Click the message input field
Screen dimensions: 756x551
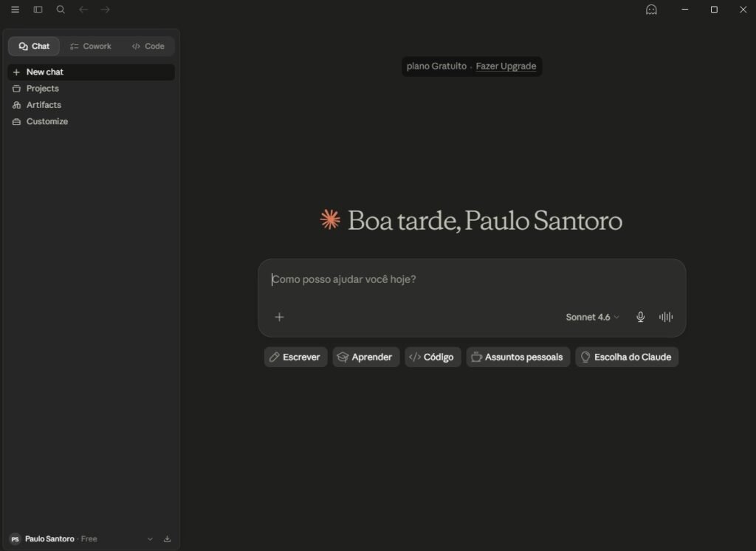coord(472,279)
